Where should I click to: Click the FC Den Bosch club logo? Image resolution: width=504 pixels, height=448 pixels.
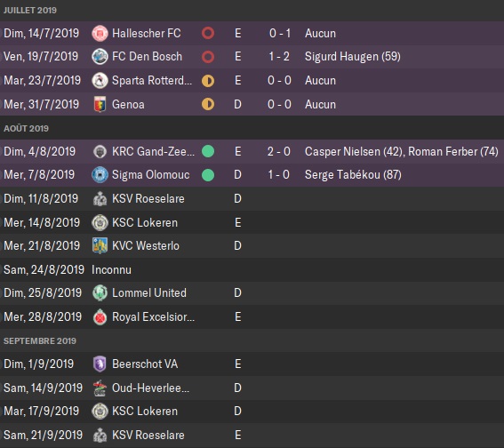pos(100,57)
